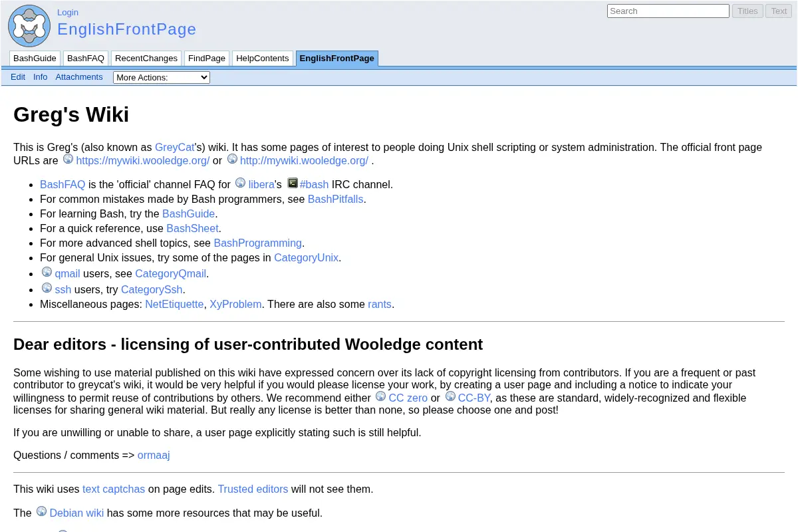798x532 pixels.
Task: Open the https://mywiki.wooledge.org/ link
Action: [x=143, y=161]
